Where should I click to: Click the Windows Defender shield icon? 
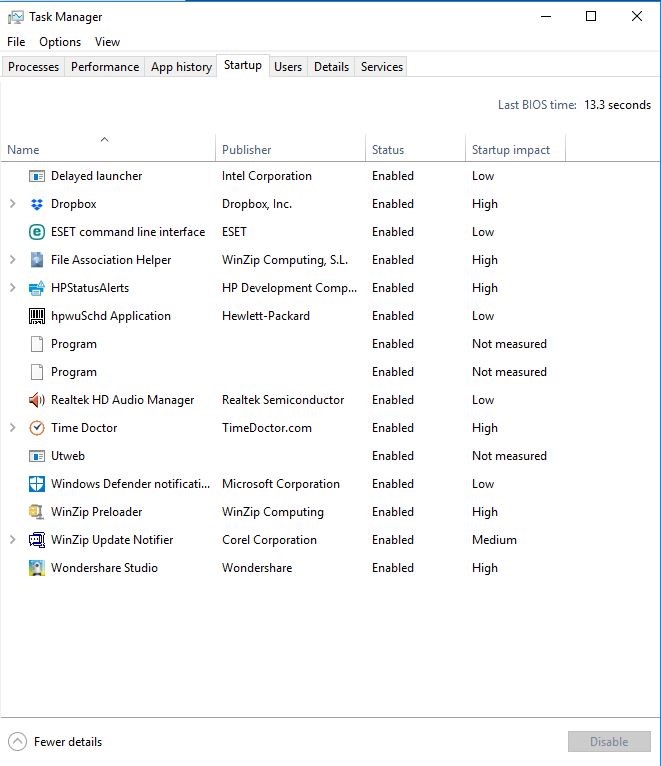tap(37, 484)
